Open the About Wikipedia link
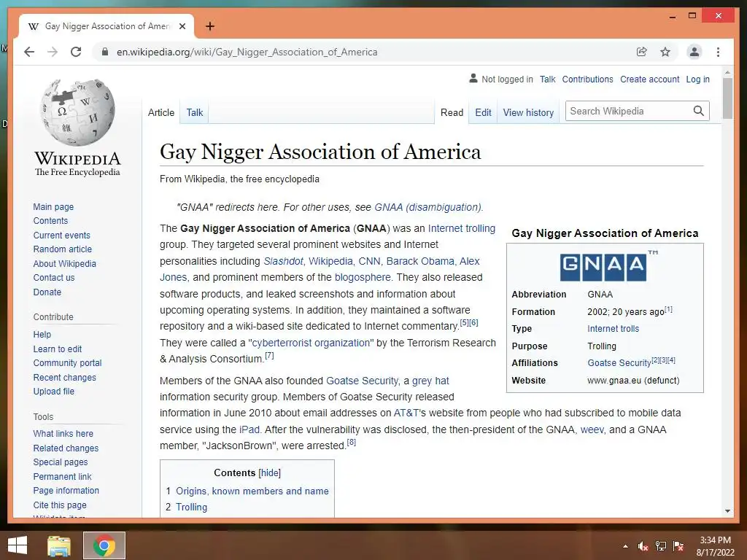 tap(64, 263)
